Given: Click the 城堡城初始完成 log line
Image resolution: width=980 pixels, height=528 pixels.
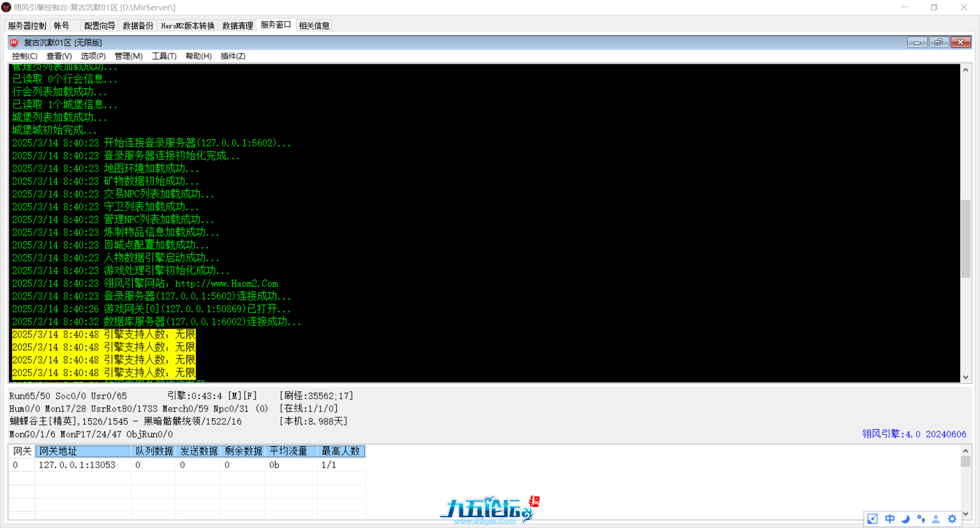Looking at the screenshot, I should (x=54, y=130).
